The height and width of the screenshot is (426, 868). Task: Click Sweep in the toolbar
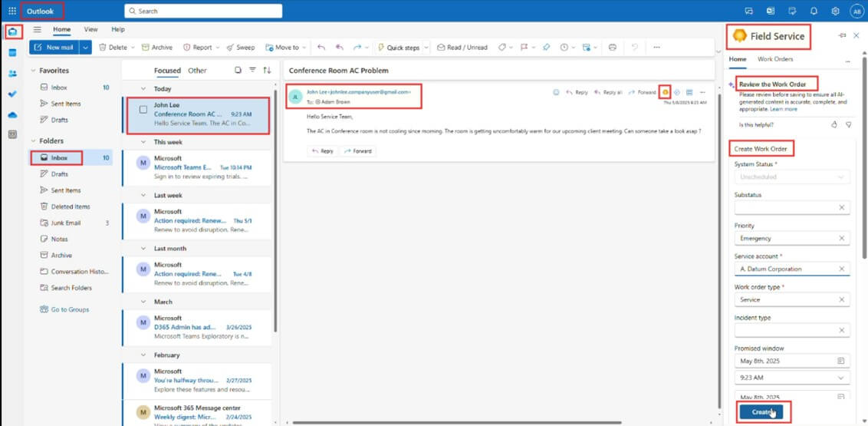click(x=241, y=48)
